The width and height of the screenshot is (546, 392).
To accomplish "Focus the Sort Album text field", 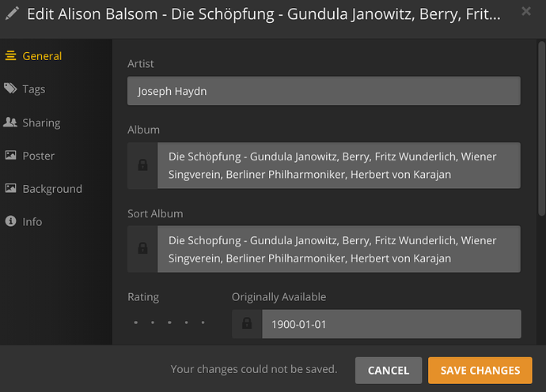I will pyautogui.click(x=339, y=249).
